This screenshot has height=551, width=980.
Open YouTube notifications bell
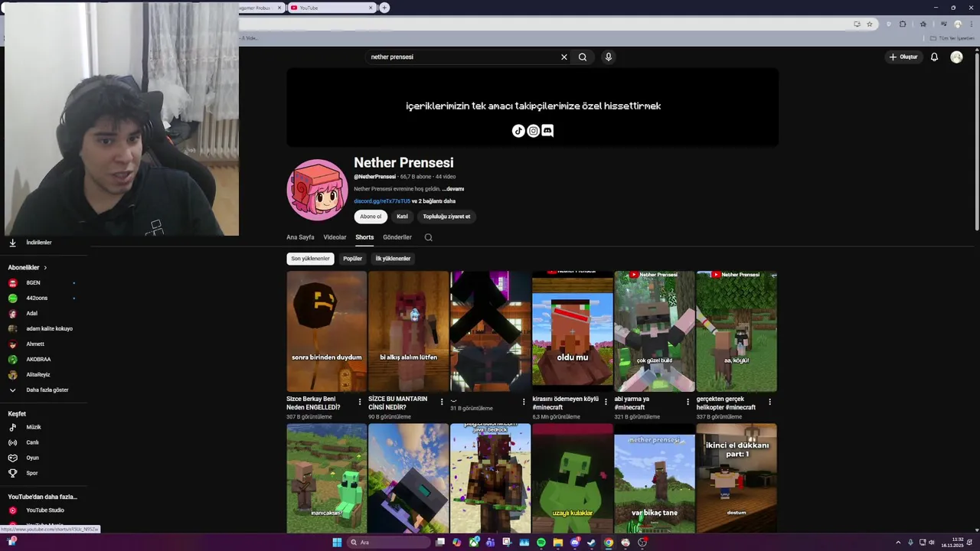pos(934,57)
